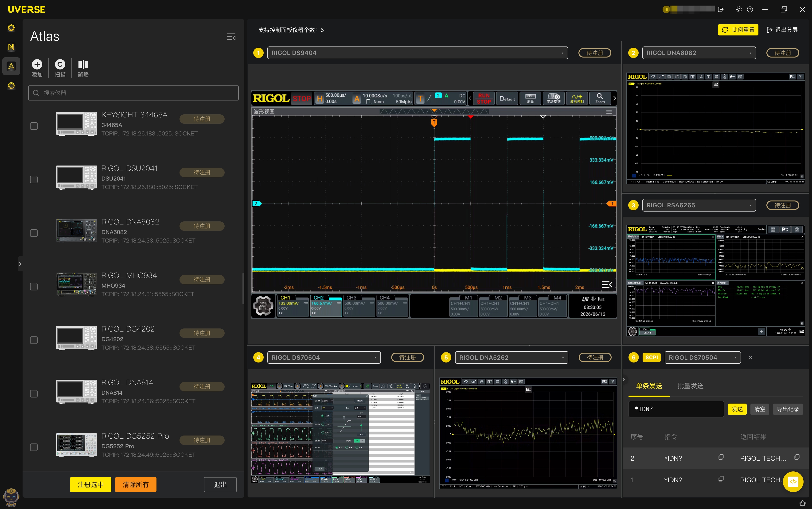Open the 波形控制 waveform control icon
Screen dimensions: 812x509
(x=577, y=98)
